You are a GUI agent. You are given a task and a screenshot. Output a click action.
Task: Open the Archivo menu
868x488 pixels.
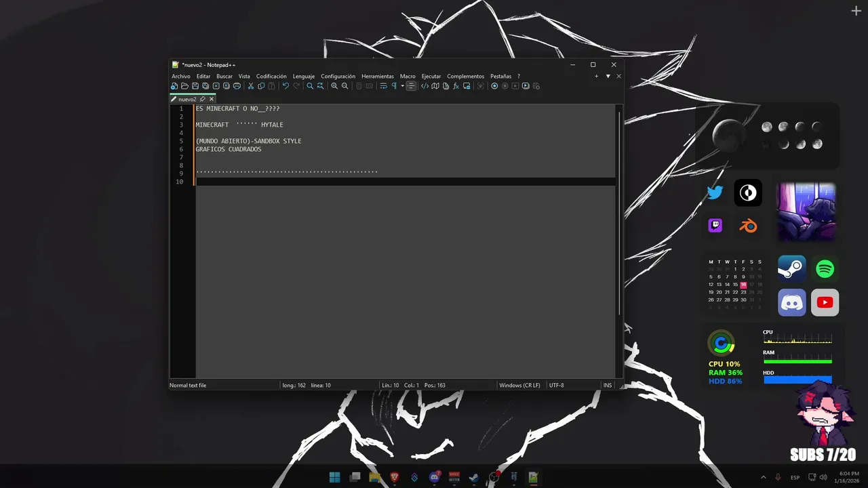coord(181,77)
